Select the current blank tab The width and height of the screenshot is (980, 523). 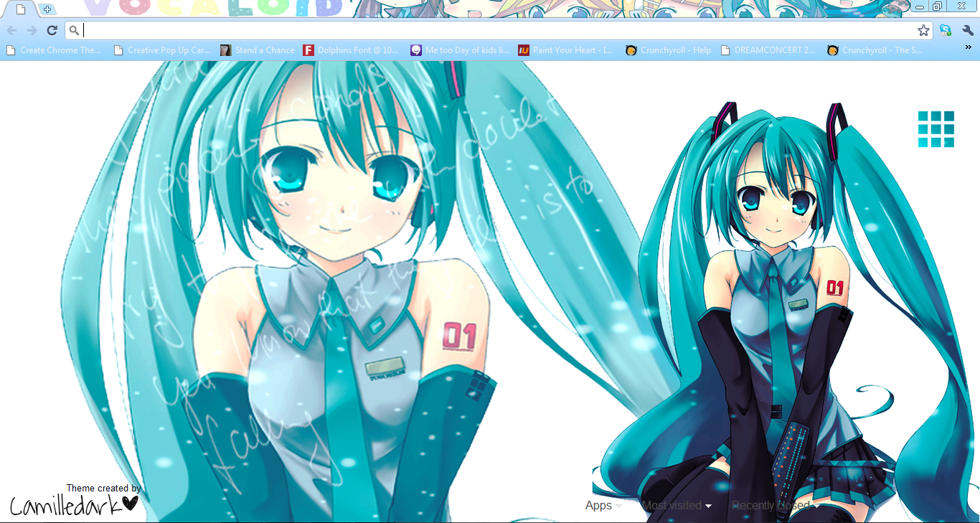pos(20,9)
